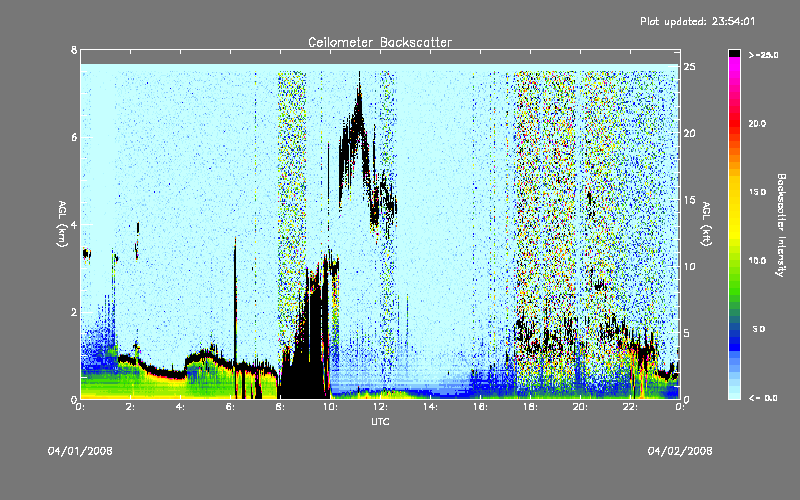The image size is (800, 500).
Task: Click the '6' km tick label
Action: click(x=74, y=137)
